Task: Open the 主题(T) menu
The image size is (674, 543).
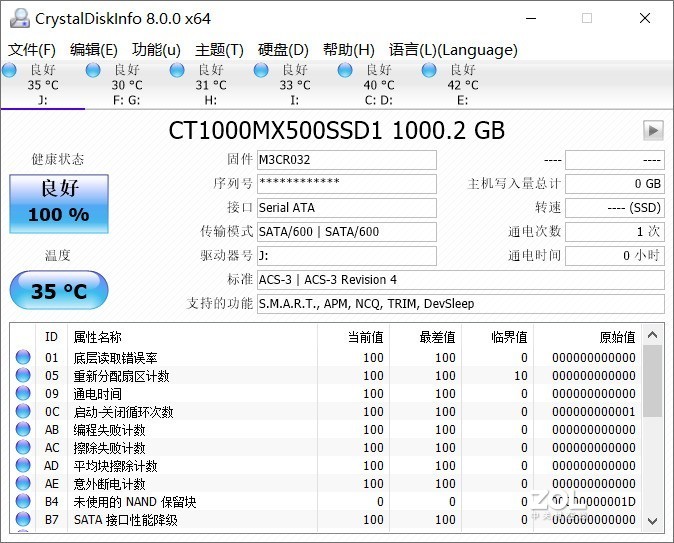Action: coord(219,50)
